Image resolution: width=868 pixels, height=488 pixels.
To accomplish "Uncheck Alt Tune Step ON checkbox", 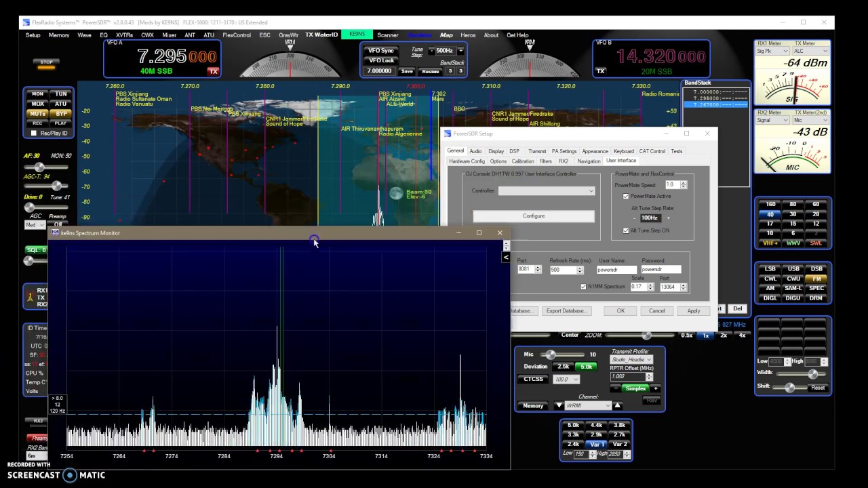I will [626, 230].
